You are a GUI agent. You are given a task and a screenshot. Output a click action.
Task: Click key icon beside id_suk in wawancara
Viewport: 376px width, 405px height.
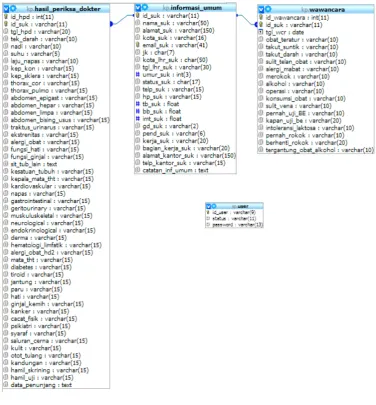261,25
